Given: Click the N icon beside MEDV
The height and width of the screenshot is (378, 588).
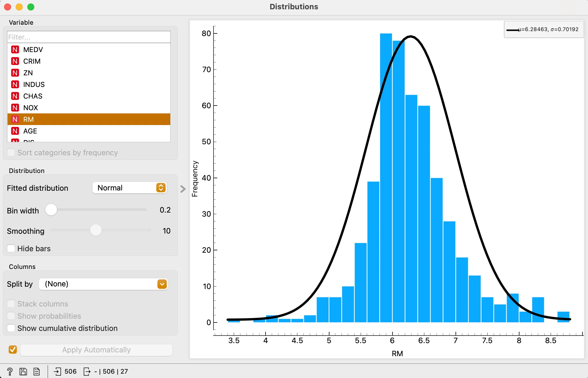Looking at the screenshot, I should [x=15, y=50].
